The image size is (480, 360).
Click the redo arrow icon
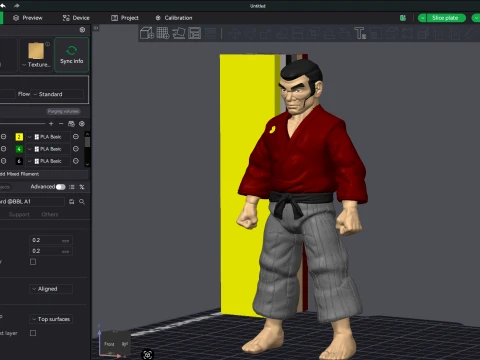tap(16, 6)
